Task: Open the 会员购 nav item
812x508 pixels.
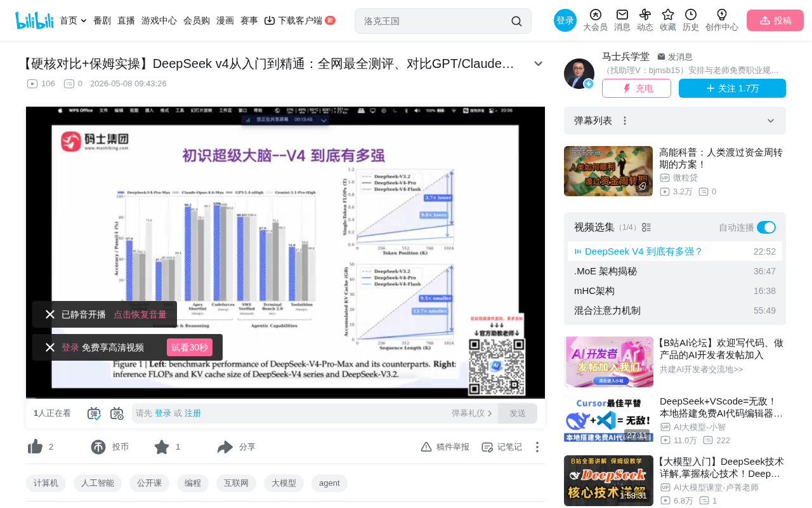Action: point(197,20)
